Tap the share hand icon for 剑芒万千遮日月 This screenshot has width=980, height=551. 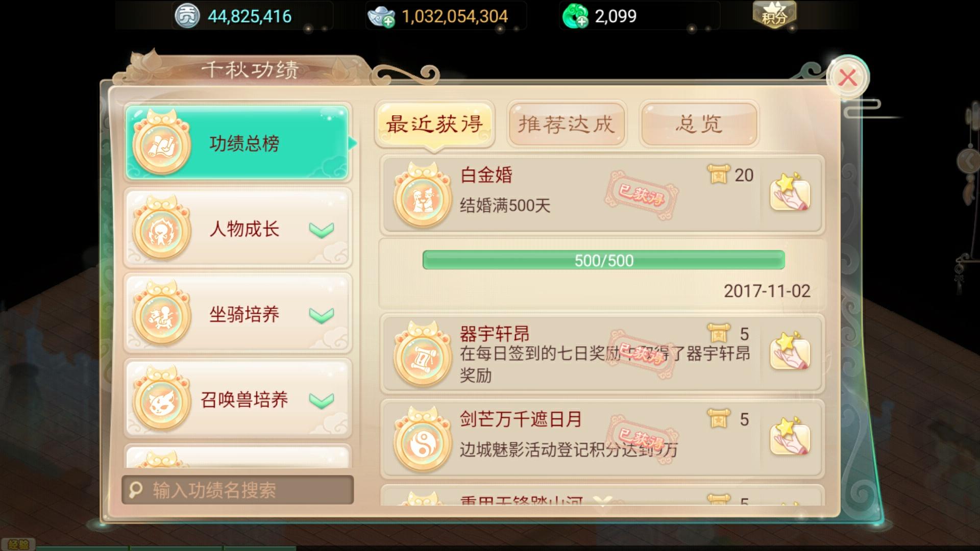(790, 437)
